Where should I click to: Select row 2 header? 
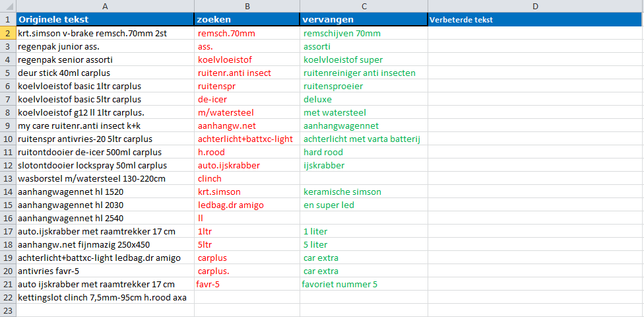[8, 33]
